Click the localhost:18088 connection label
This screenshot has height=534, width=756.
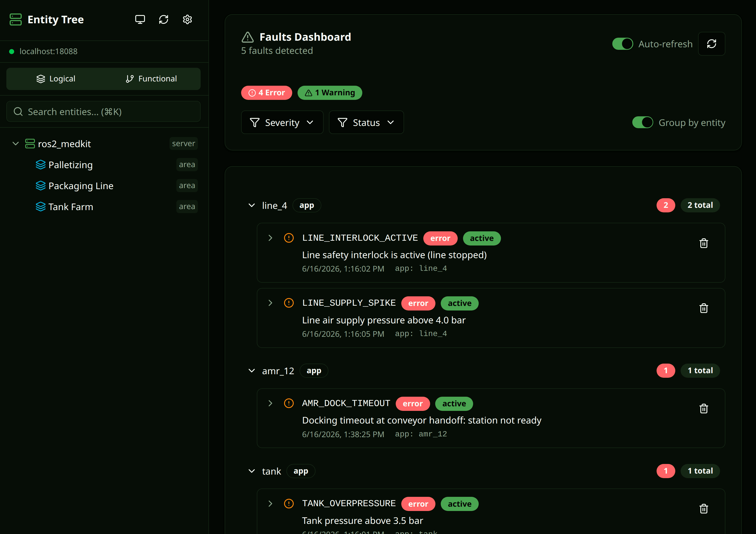tap(48, 51)
